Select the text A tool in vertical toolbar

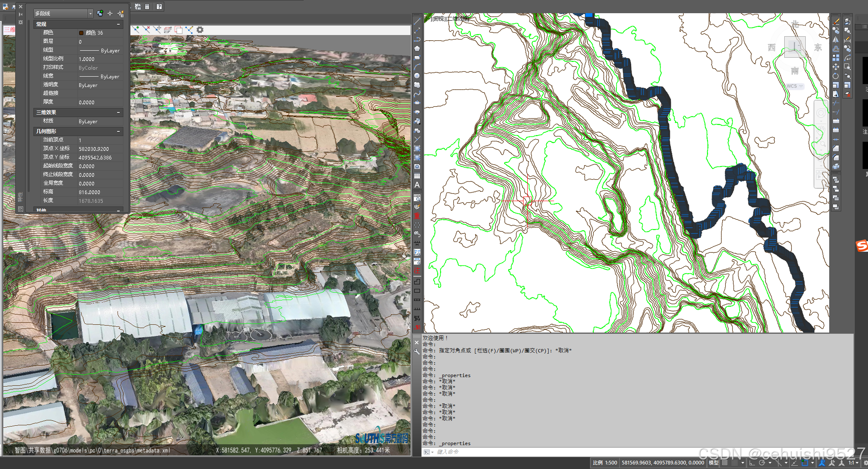[x=417, y=185]
